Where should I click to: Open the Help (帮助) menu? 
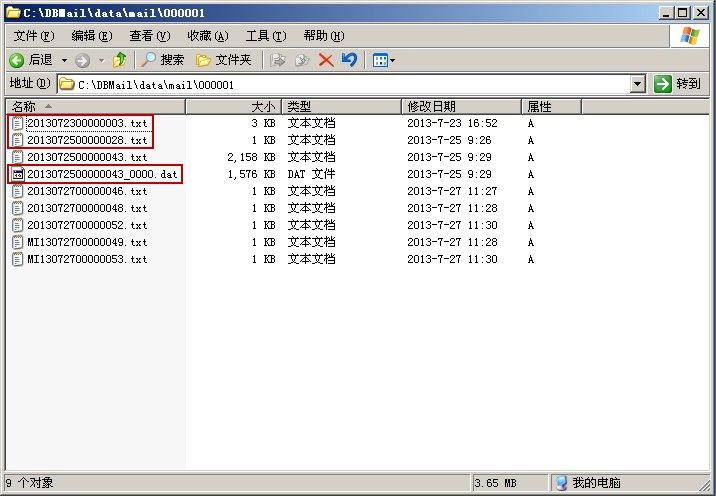pyautogui.click(x=324, y=36)
